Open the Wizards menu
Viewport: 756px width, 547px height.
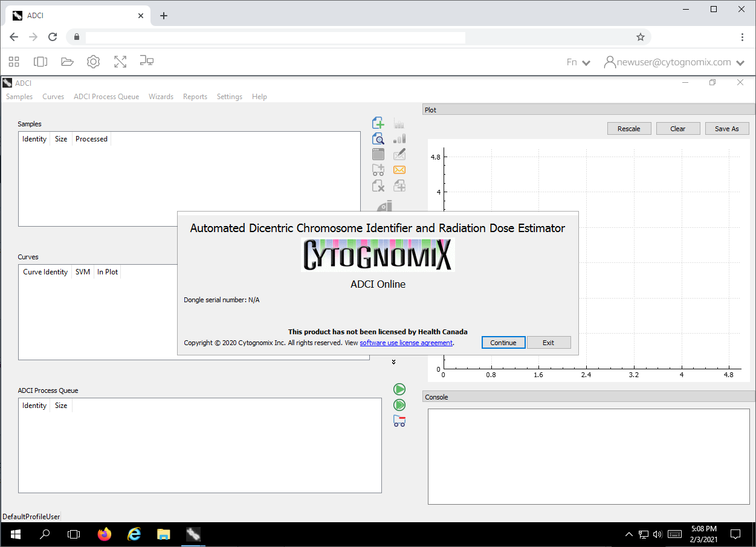point(161,97)
